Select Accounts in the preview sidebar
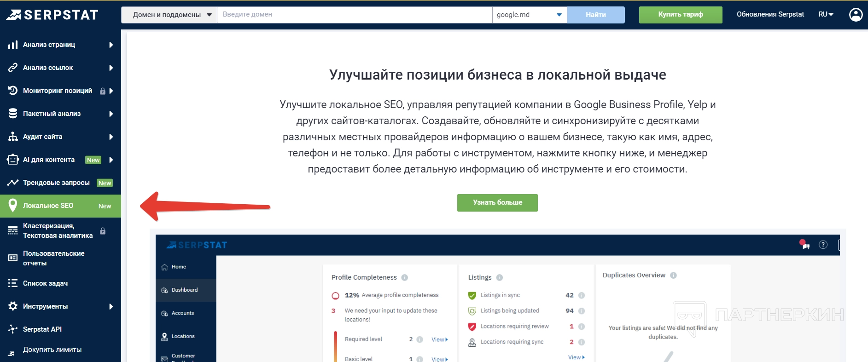 click(186, 313)
